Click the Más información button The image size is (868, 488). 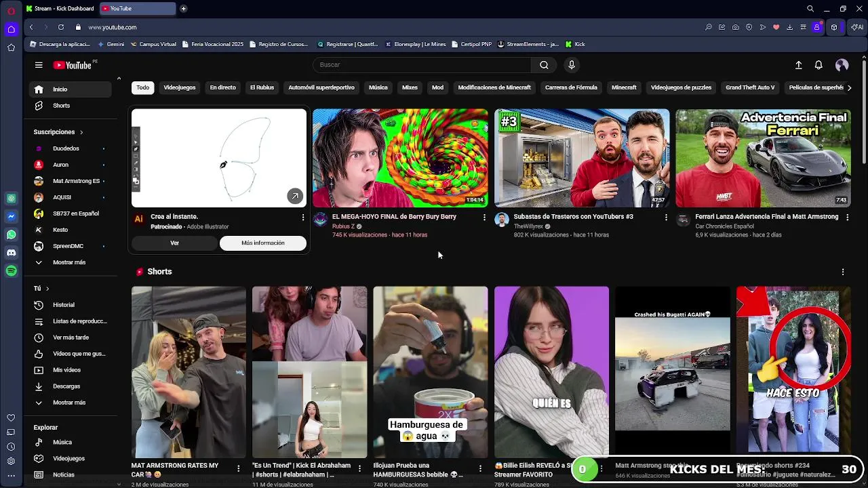(x=263, y=243)
